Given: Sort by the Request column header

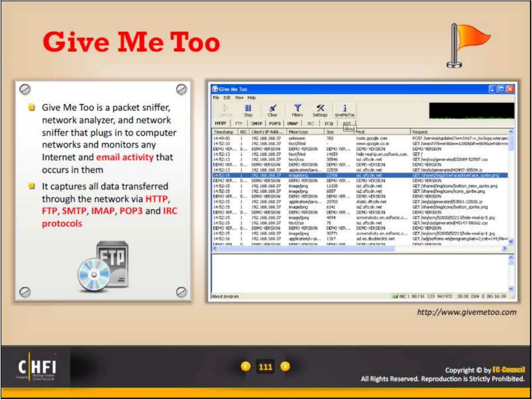Looking at the screenshot, I should pos(459,132).
